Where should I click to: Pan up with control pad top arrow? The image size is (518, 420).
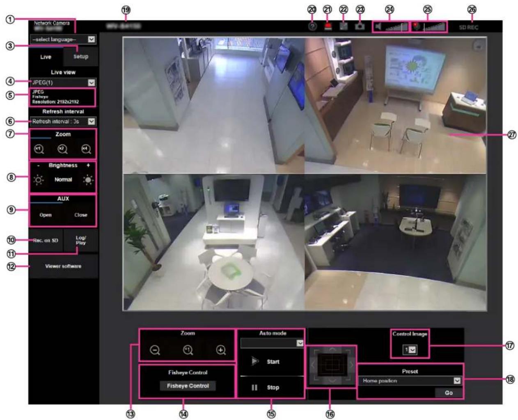pos(332,350)
